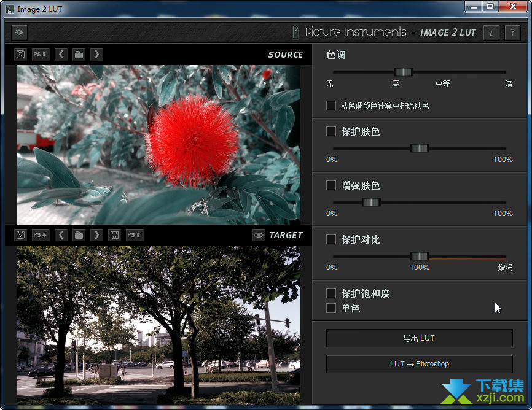
Task: Click the 保护对比 slider handle
Action: [420, 257]
